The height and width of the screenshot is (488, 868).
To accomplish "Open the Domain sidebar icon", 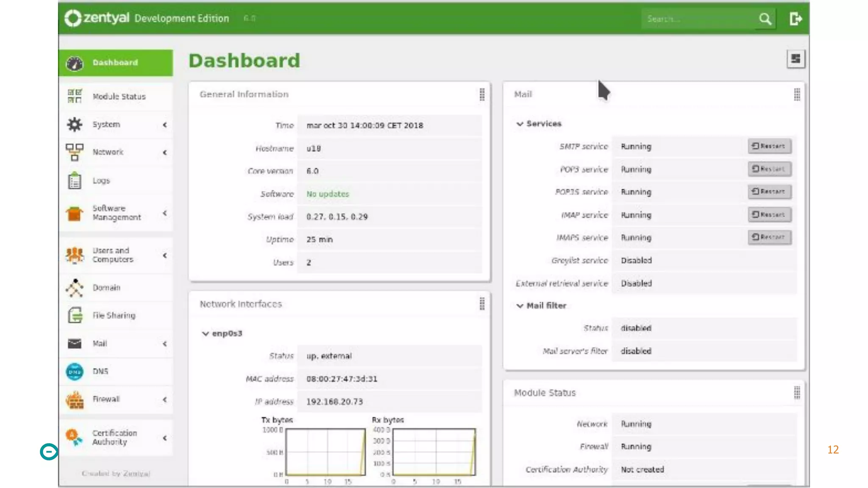I will click(x=75, y=288).
